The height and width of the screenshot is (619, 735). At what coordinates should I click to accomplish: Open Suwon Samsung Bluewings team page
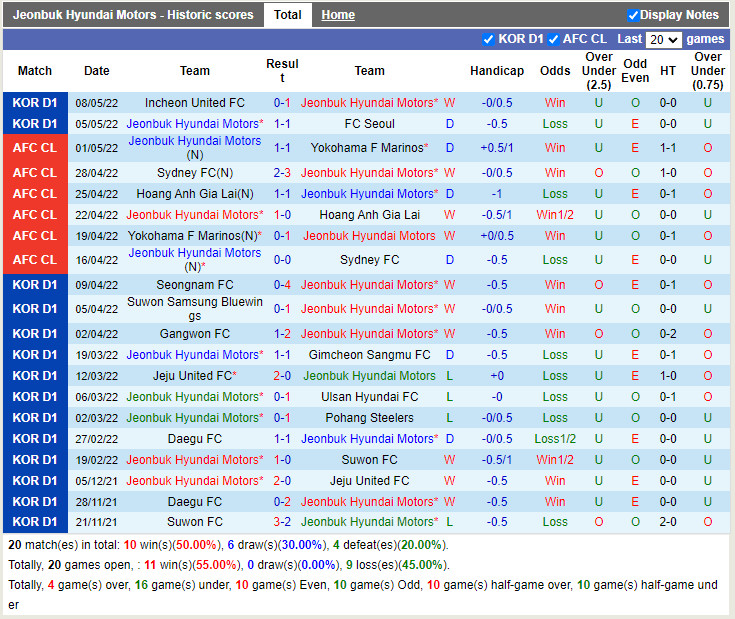(x=195, y=309)
